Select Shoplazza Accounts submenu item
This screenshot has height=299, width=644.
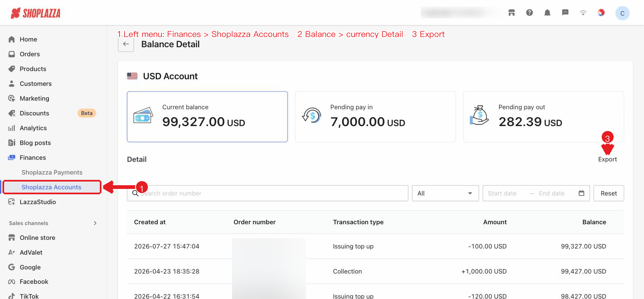[x=51, y=187]
